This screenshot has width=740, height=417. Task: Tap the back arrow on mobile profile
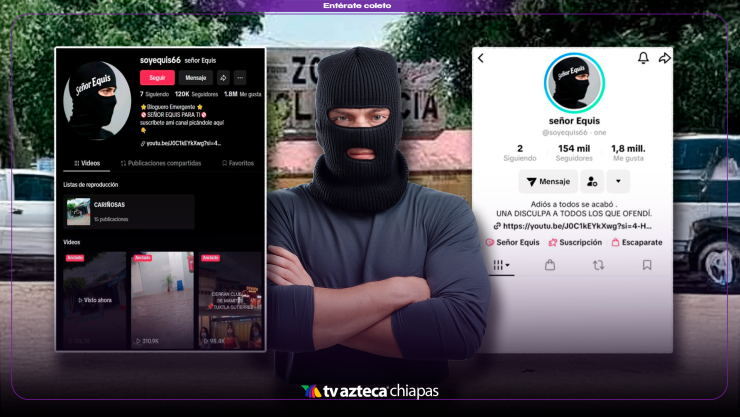(x=480, y=59)
